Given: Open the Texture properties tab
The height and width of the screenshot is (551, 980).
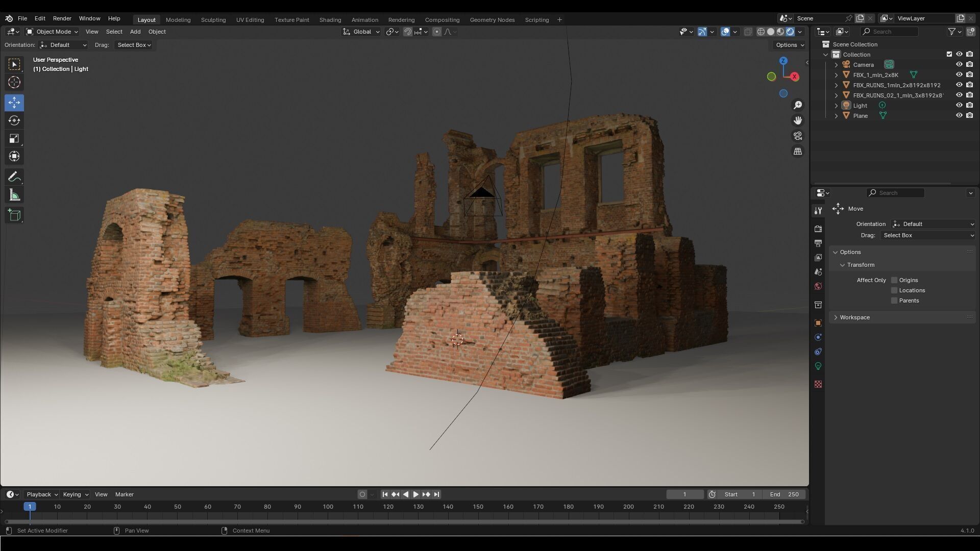Looking at the screenshot, I should [x=818, y=384].
